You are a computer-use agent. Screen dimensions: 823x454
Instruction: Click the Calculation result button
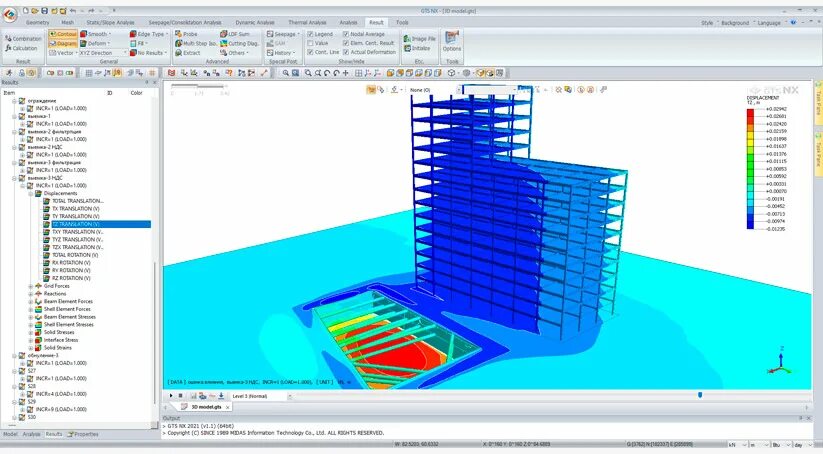[22, 48]
